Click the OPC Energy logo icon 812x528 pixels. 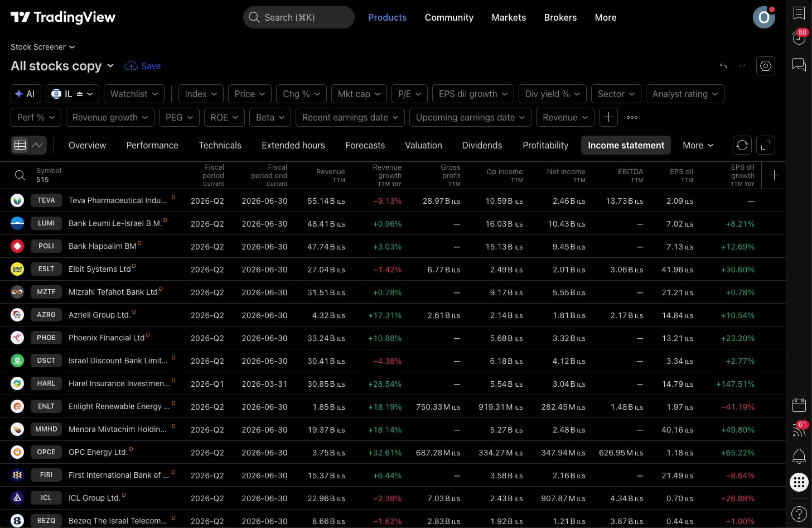17,452
